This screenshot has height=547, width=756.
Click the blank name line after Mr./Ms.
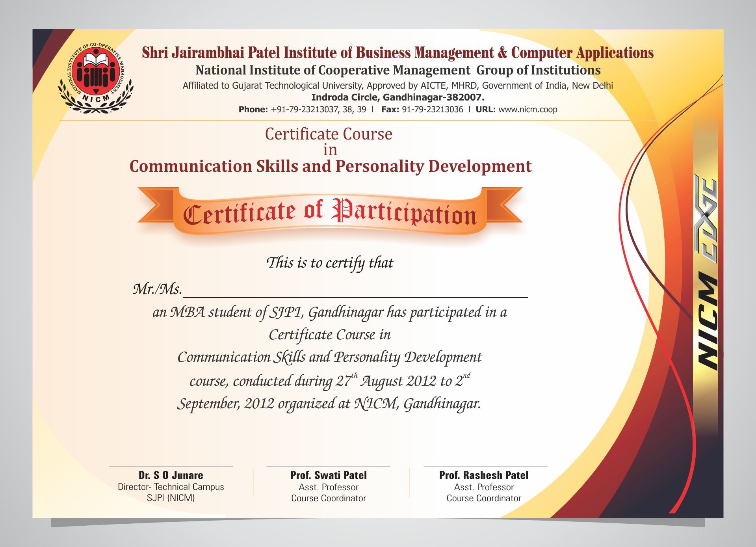click(x=355, y=297)
